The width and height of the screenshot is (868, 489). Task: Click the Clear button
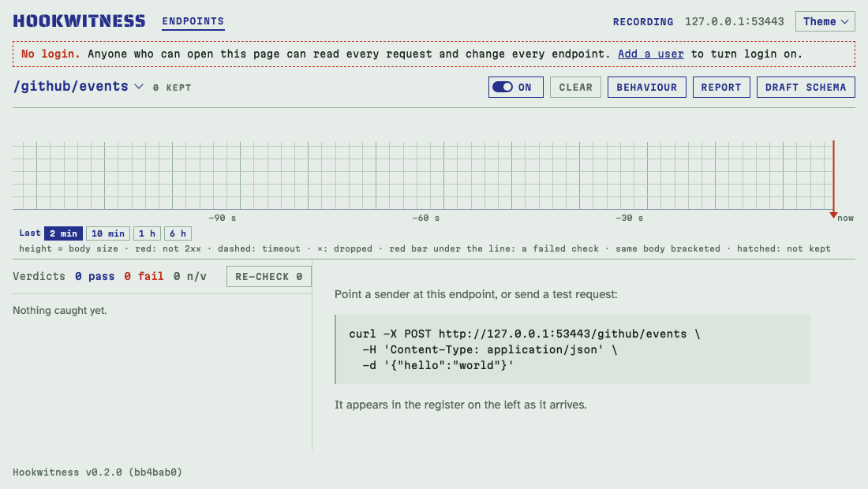coord(575,88)
